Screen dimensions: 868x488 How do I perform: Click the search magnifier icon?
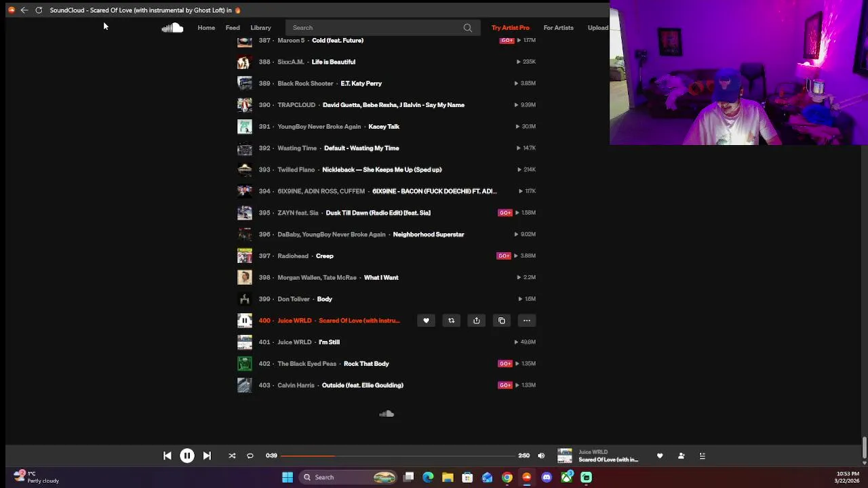tap(468, 28)
